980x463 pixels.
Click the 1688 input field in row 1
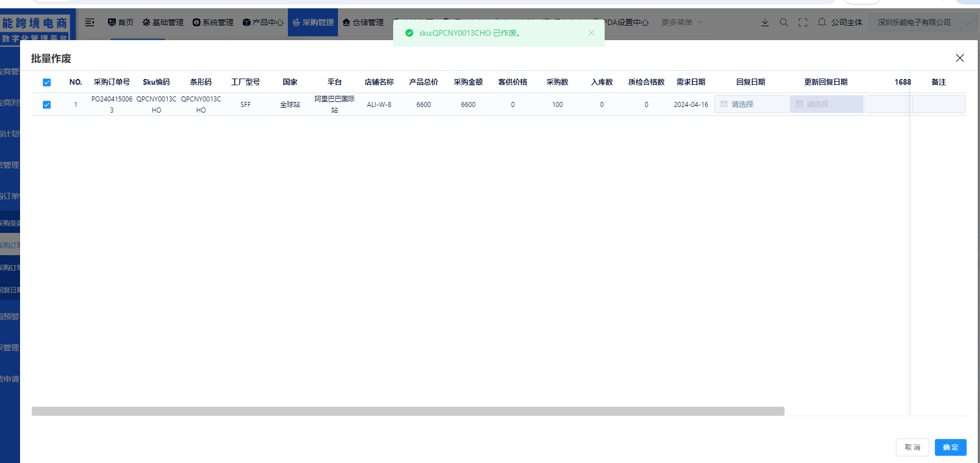(888, 104)
